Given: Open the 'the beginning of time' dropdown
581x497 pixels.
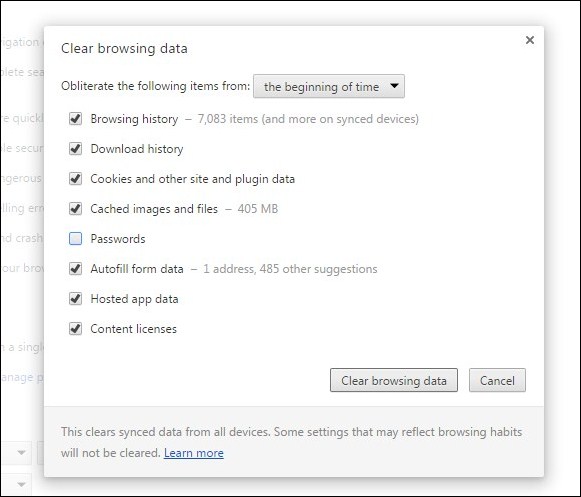Looking at the screenshot, I should tap(329, 86).
